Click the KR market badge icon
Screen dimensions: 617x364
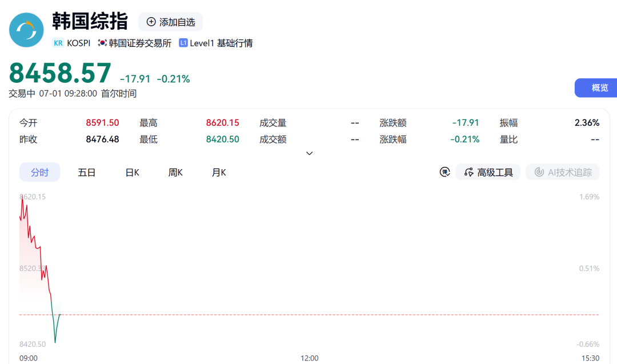coord(58,43)
